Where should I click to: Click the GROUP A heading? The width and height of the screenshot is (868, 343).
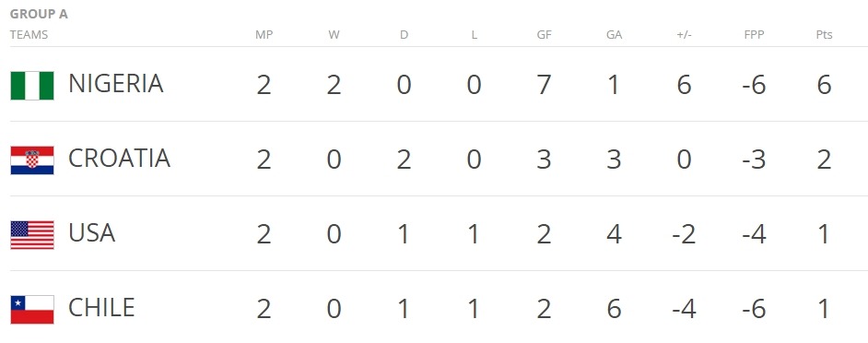pos(39,15)
